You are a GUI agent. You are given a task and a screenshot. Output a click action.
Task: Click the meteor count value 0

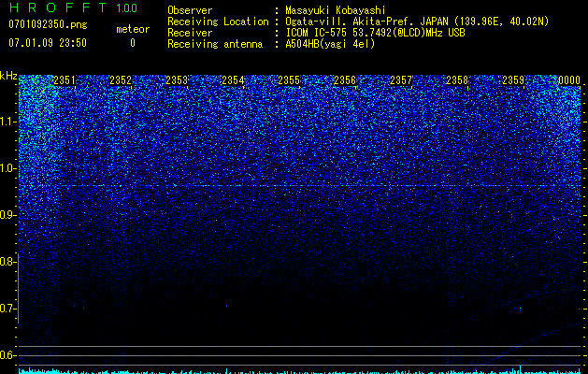click(x=133, y=43)
